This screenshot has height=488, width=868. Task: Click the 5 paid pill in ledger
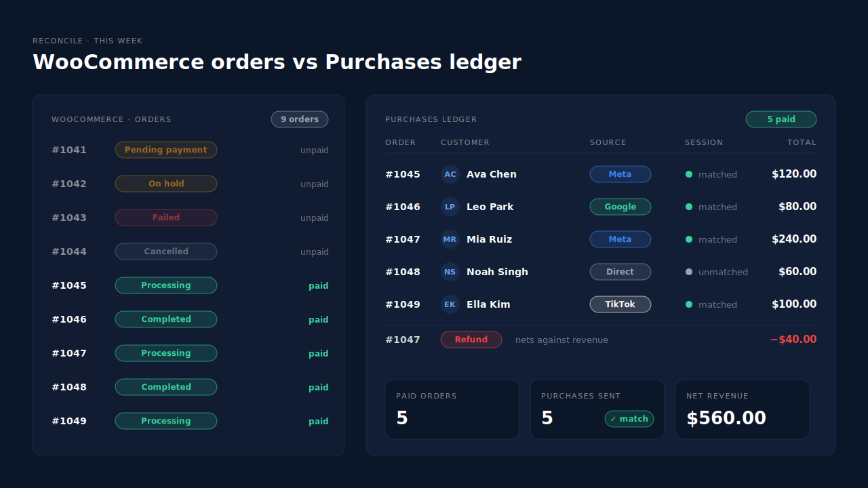pyautogui.click(x=781, y=119)
